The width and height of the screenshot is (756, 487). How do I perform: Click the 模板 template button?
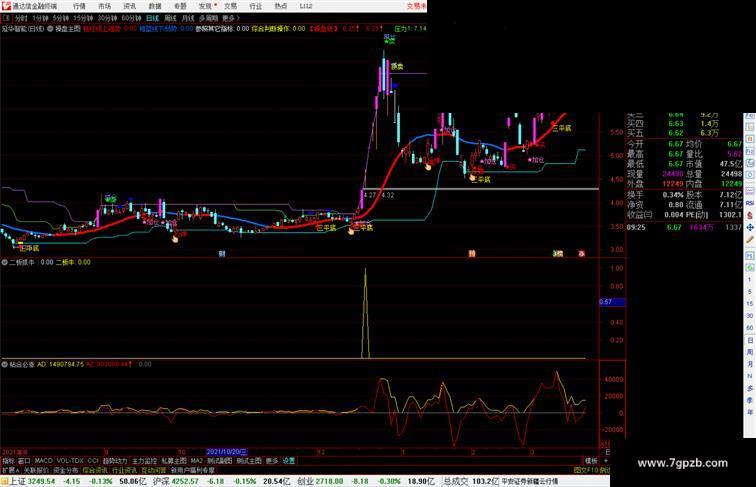point(591,461)
